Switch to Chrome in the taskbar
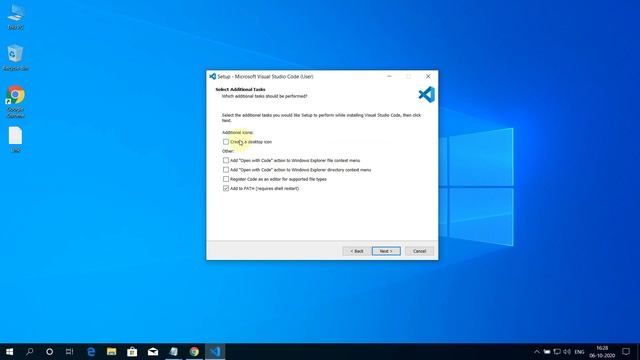Image resolution: width=640 pixels, height=360 pixels. tap(194, 351)
